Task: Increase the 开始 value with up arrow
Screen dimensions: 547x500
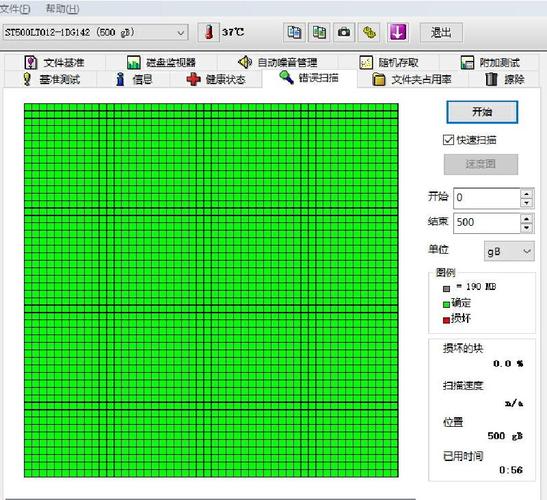Action: point(526,193)
